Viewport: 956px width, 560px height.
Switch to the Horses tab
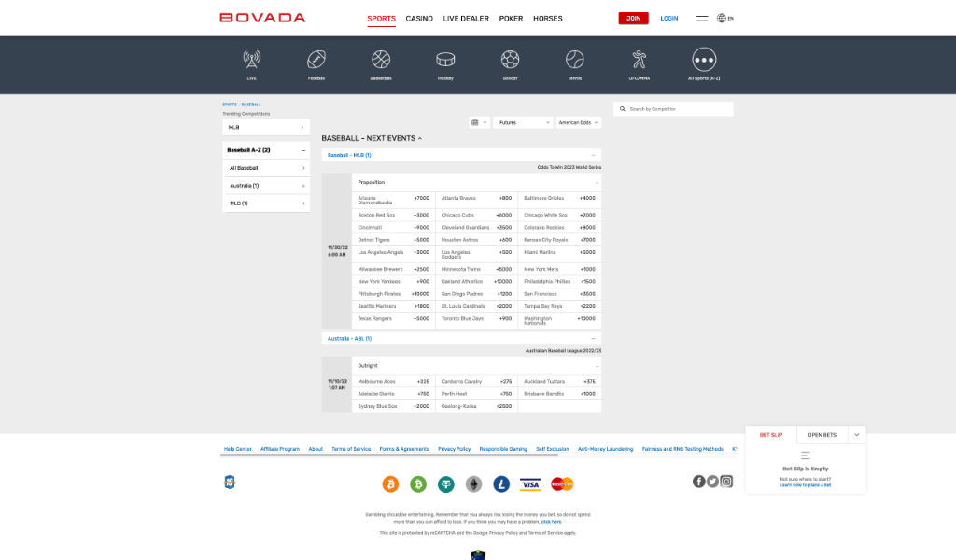(547, 19)
